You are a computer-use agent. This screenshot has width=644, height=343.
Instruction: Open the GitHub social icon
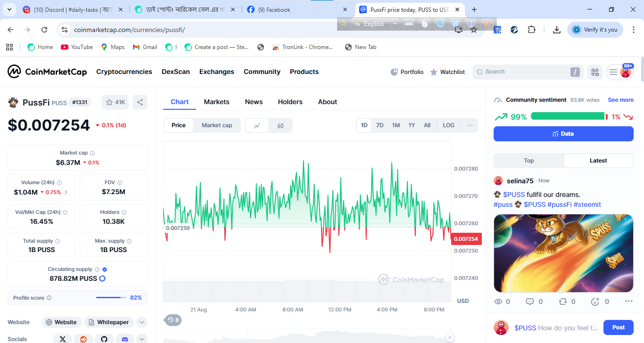(x=104, y=339)
